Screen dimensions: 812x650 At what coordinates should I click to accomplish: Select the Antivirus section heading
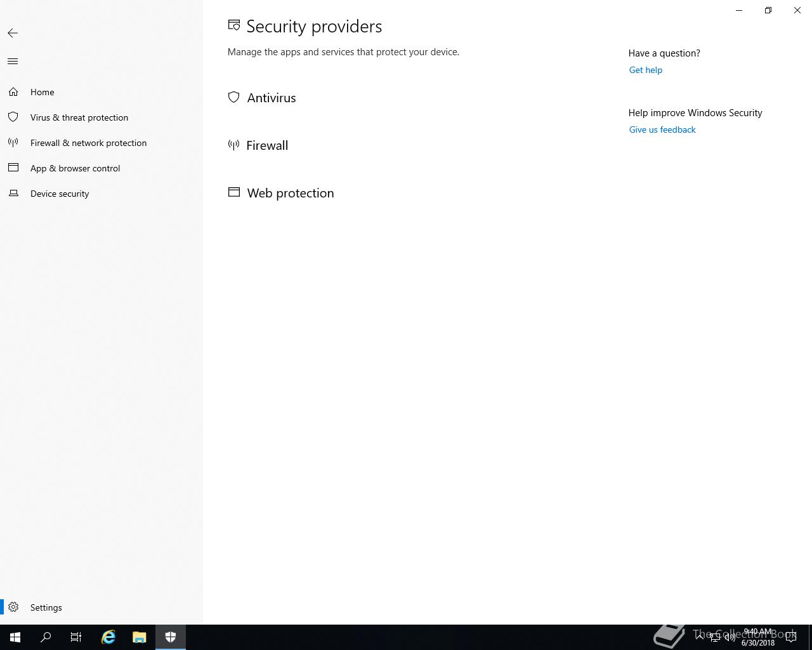272,98
